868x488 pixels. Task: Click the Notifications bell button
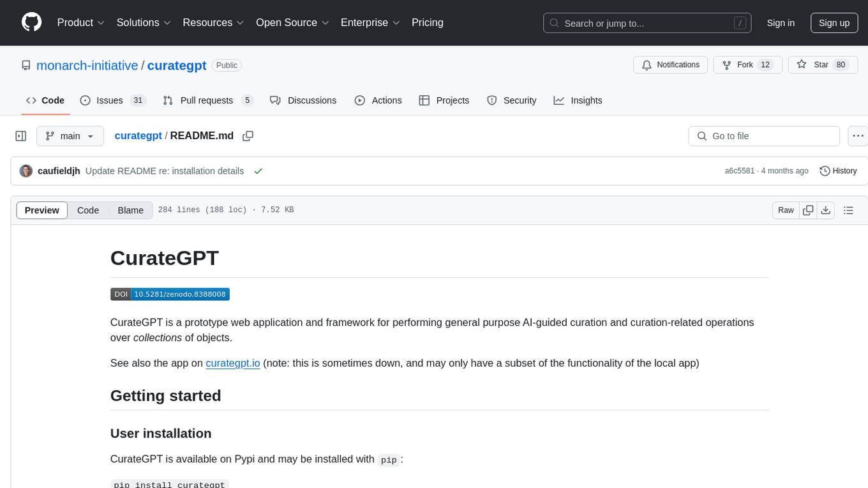coord(670,65)
